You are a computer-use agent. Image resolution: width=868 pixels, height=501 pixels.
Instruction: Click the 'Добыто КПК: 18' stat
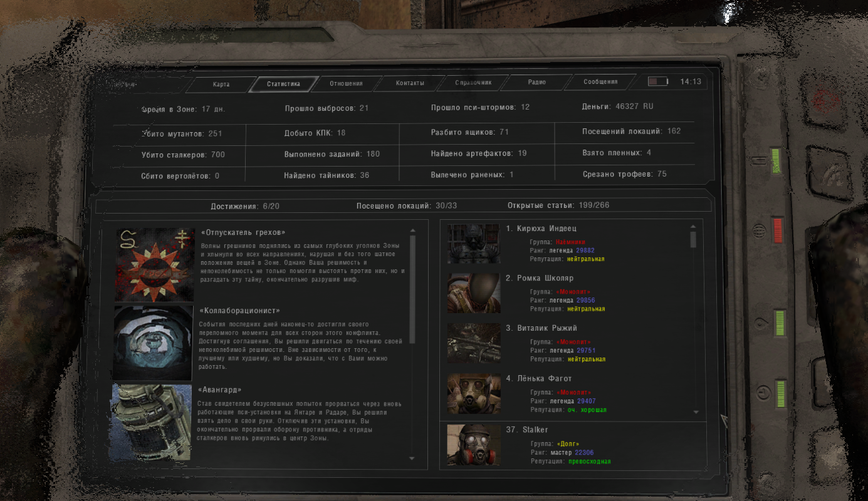coord(315,133)
